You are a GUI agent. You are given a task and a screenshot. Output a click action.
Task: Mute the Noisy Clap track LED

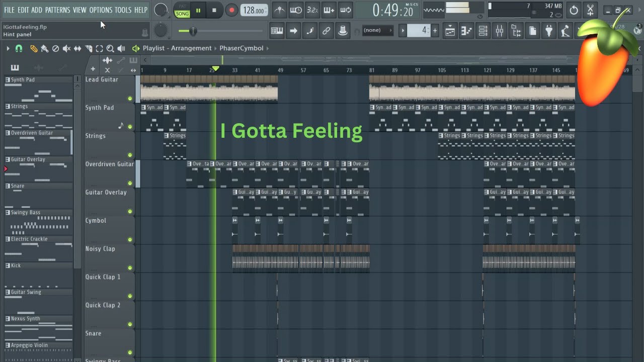(130, 267)
